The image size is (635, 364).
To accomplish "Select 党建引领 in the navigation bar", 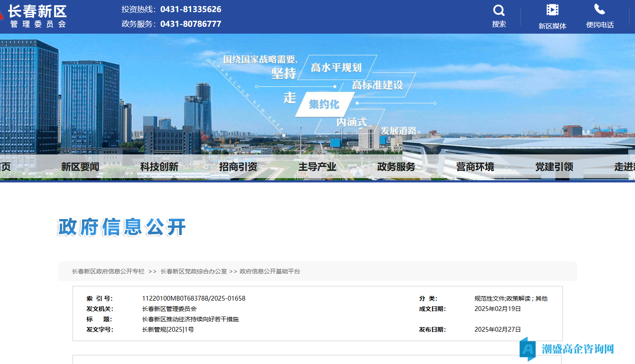I will tap(554, 167).
